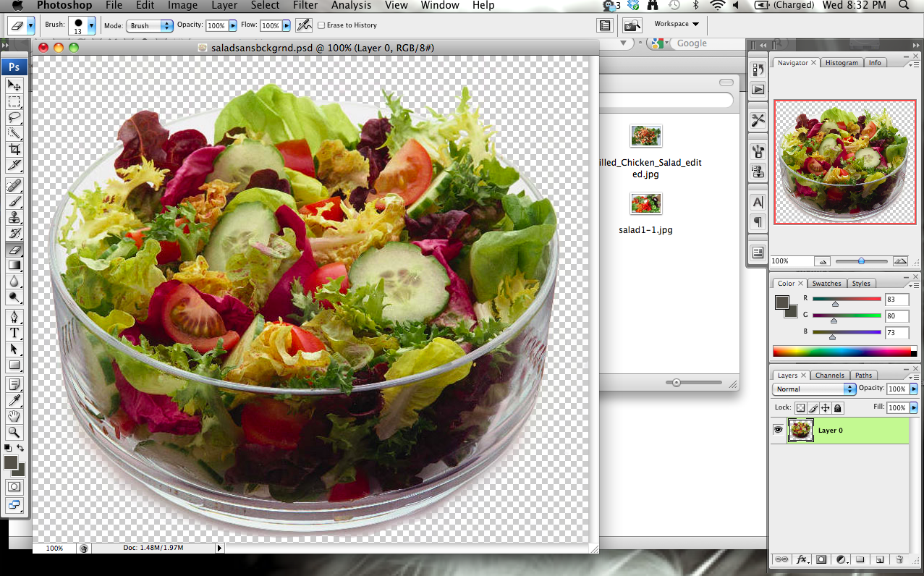Add layer style with fx button
924x576 pixels.
click(x=802, y=559)
